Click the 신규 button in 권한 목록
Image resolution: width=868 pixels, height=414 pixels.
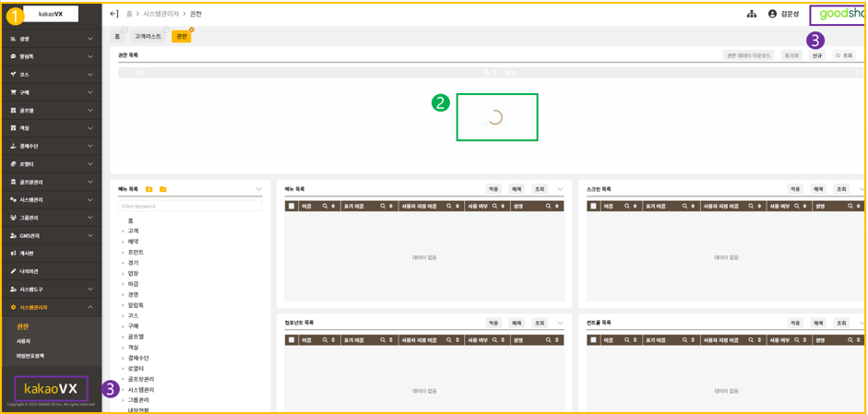816,55
